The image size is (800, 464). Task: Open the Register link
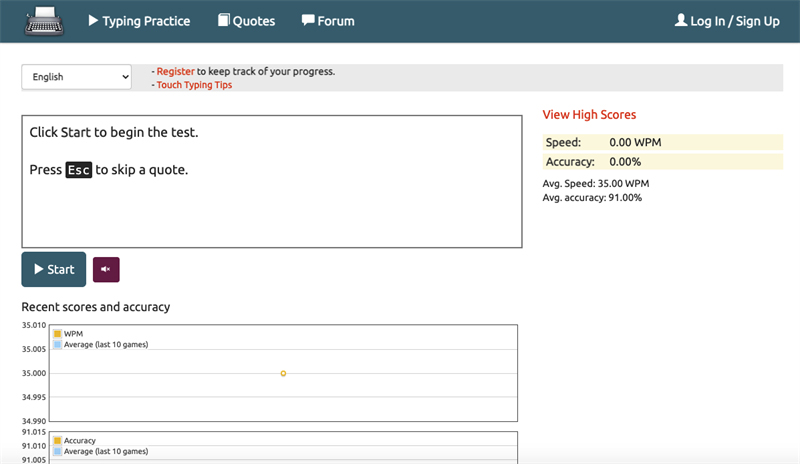pos(173,72)
